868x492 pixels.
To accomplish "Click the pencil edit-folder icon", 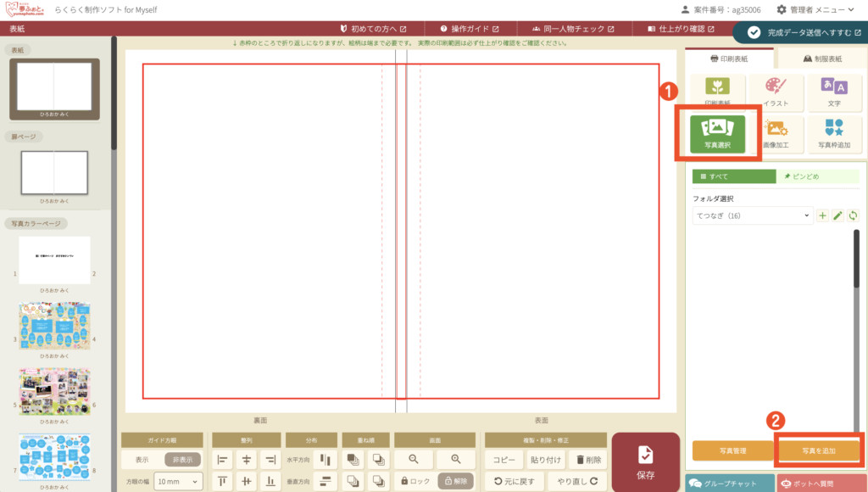I will tap(837, 216).
